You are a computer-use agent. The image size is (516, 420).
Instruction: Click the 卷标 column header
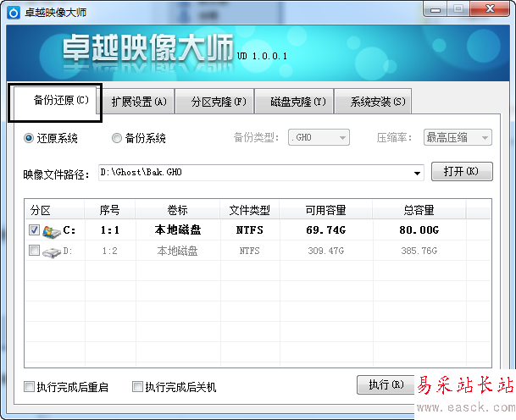178,210
